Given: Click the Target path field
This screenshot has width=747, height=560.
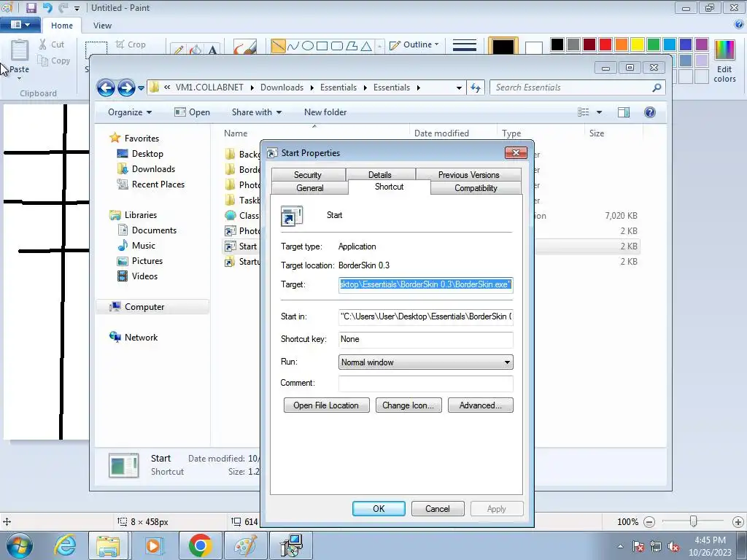Looking at the screenshot, I should point(425,285).
